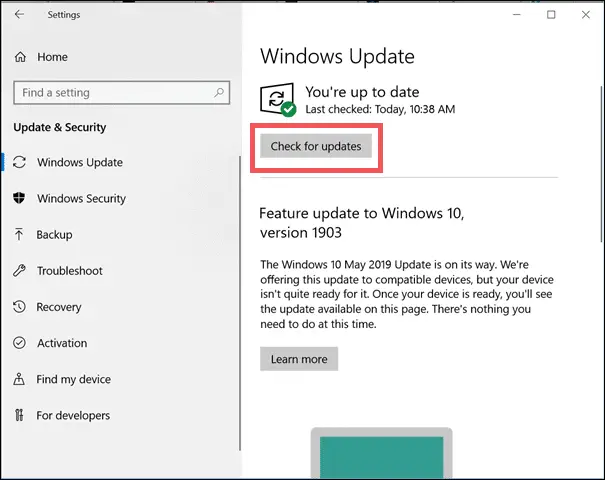
Task: Click the May 2019 Update description paragraph
Action: [407, 294]
